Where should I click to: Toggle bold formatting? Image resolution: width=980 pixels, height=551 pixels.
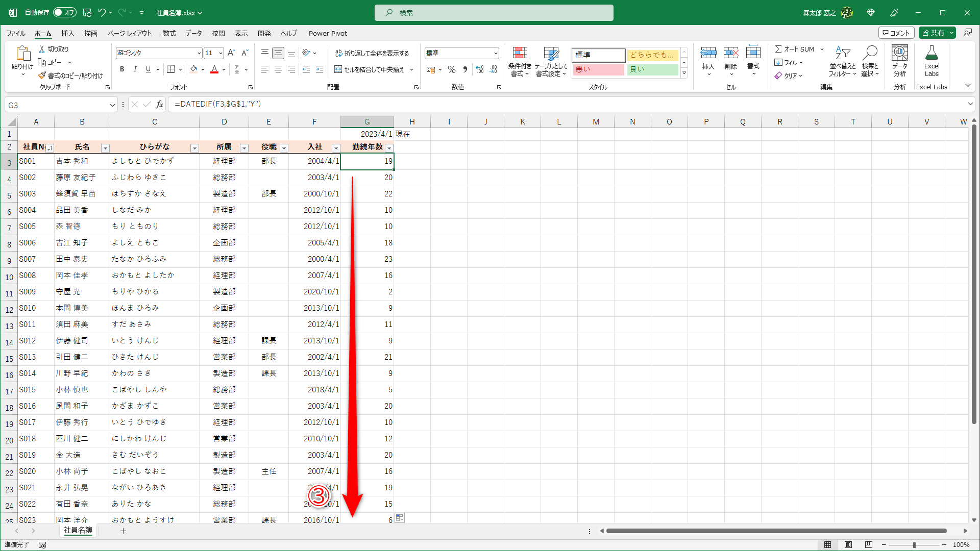pyautogui.click(x=121, y=69)
